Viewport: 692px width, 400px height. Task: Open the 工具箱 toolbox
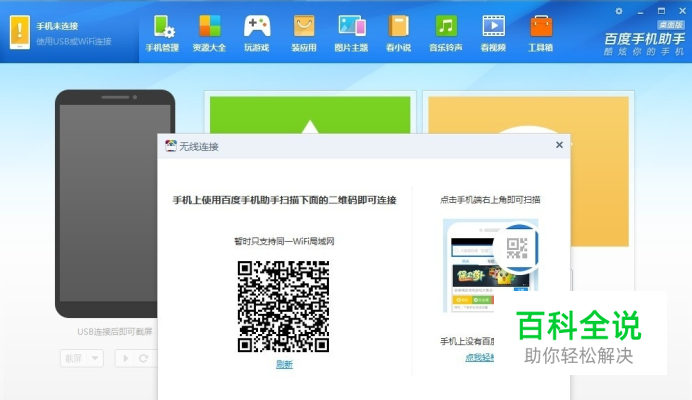(x=541, y=34)
